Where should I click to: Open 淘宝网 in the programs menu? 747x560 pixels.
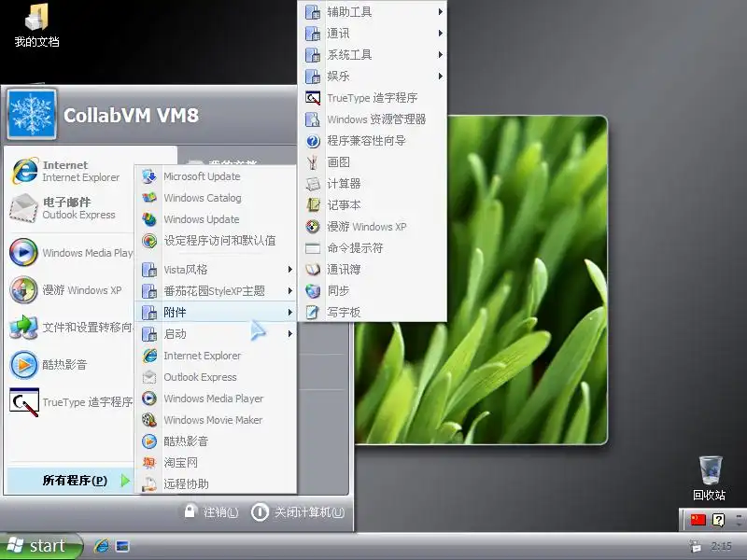216,463
